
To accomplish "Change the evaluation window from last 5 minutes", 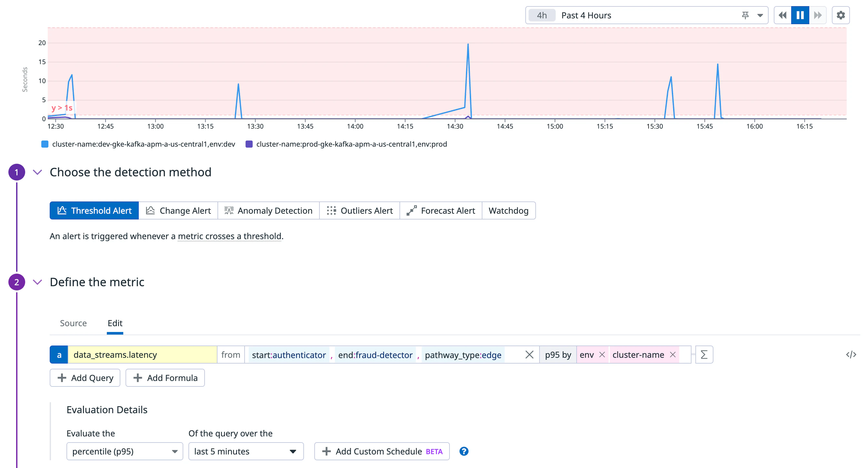I will [246, 451].
